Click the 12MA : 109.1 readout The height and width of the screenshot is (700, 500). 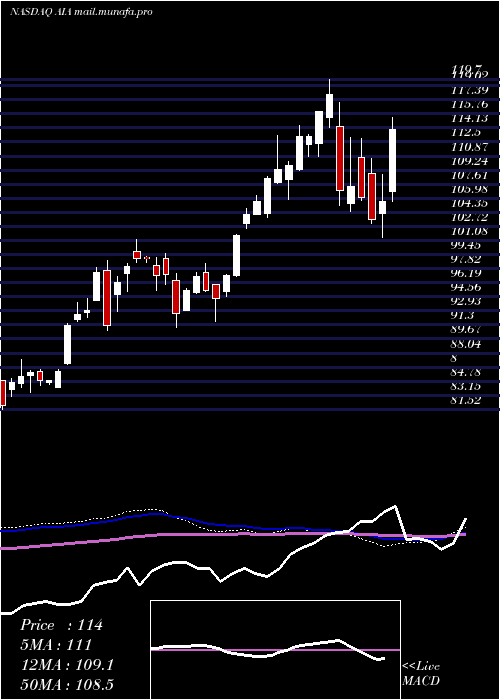click(x=67, y=665)
